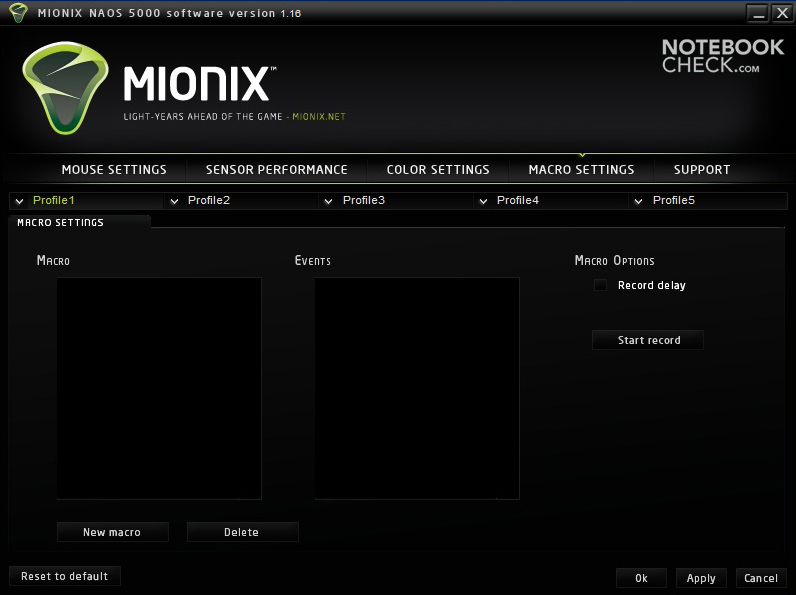796x595 pixels.
Task: Click Reset to default
Action: tap(65, 576)
